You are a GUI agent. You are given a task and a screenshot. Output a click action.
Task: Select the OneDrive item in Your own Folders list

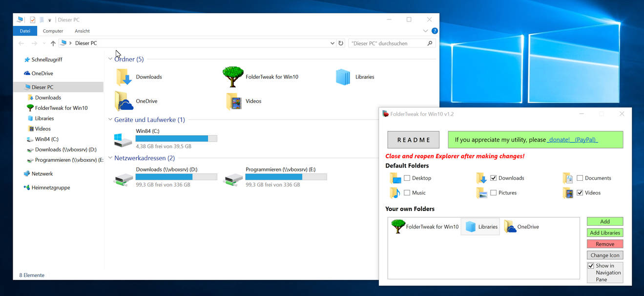tap(522, 227)
